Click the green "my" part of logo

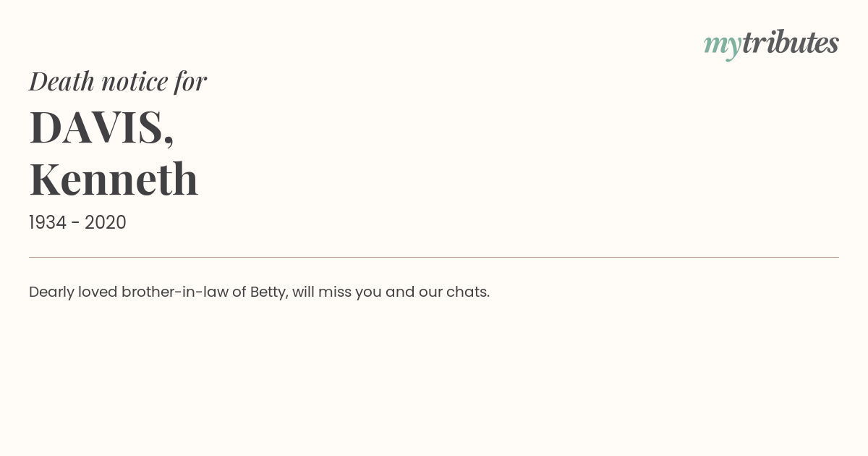click(723, 46)
